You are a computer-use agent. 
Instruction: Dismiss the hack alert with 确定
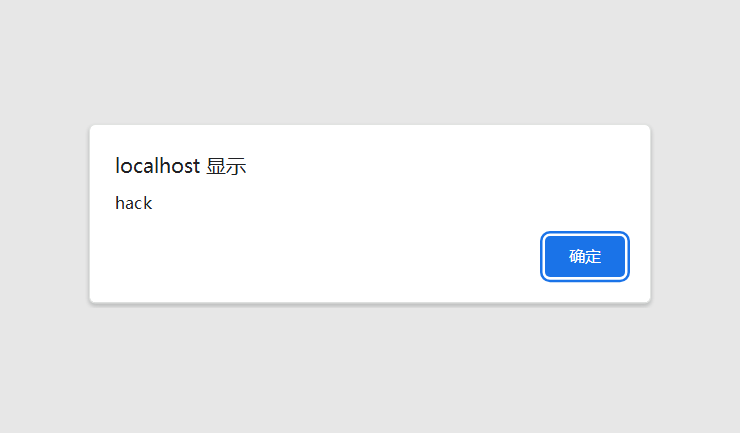pos(585,256)
